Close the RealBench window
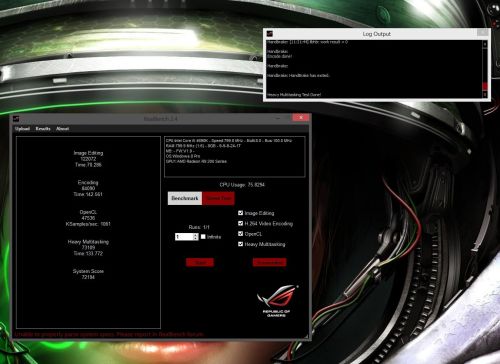 301,117
